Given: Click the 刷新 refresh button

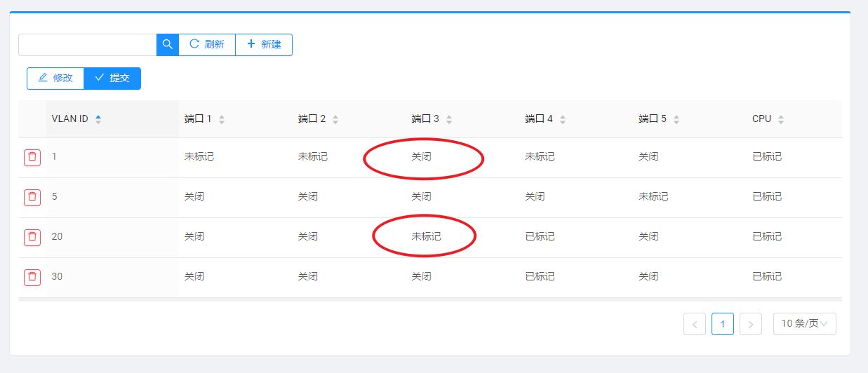Looking at the screenshot, I should point(207,45).
